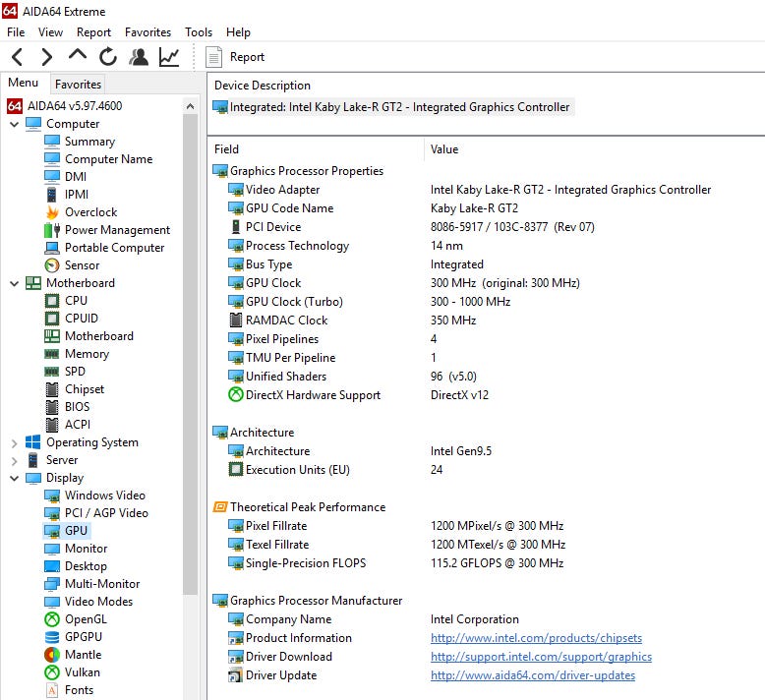The image size is (765, 700).
Task: Click the Forward navigation arrow in toolbar
Action: pos(46,57)
